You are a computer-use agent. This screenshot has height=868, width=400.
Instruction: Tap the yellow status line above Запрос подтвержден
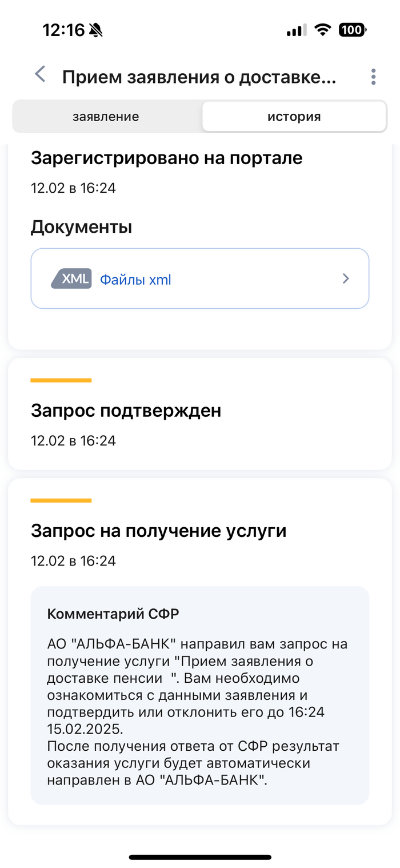[61, 380]
